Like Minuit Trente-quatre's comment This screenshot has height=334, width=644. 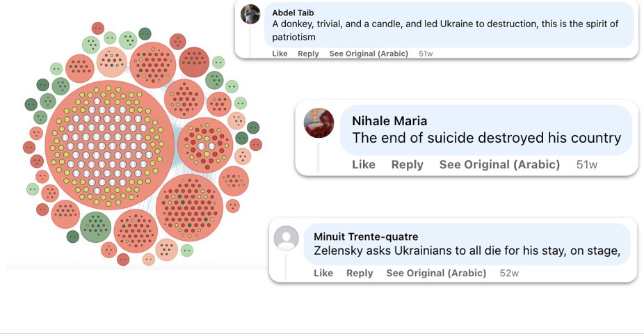click(323, 273)
